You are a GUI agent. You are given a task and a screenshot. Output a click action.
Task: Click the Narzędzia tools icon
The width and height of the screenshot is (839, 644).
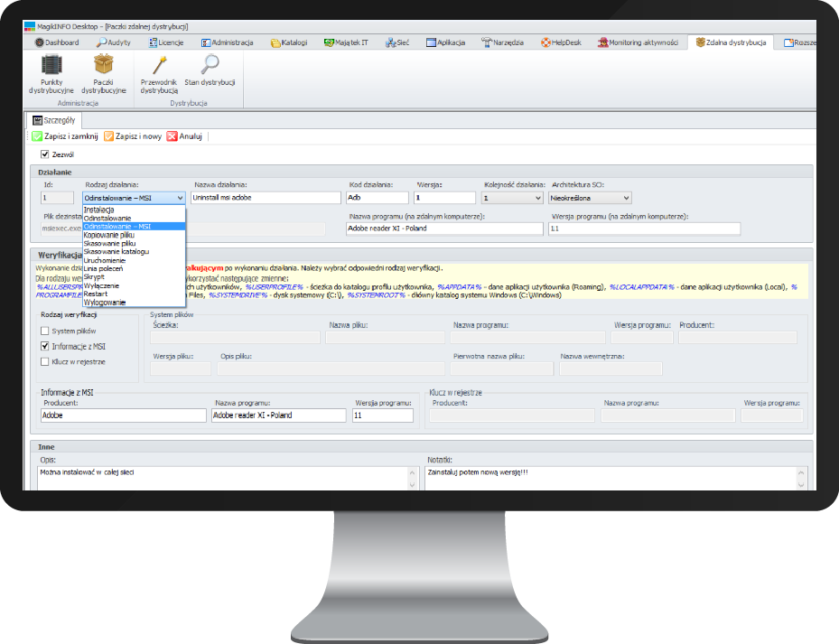(487, 42)
